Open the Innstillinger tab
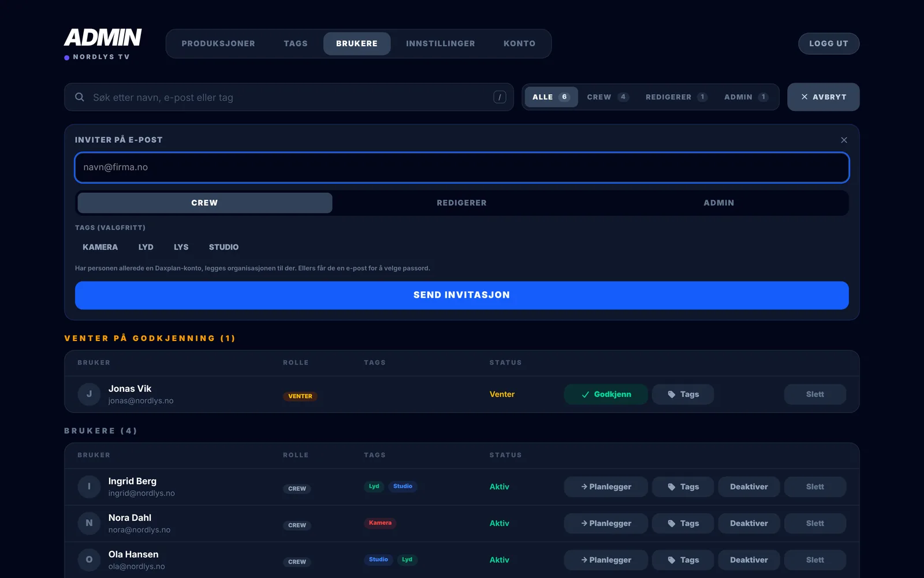Image resolution: width=924 pixels, height=578 pixels. (x=440, y=43)
